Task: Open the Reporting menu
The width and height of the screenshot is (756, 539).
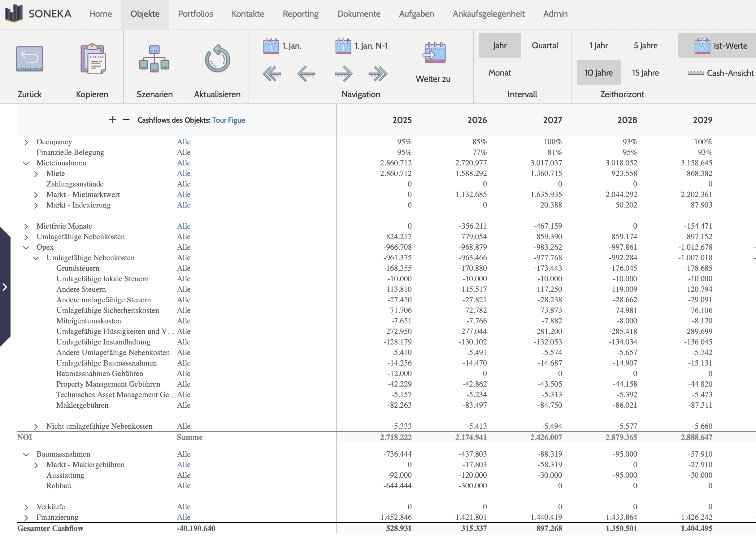Action: pos(300,14)
